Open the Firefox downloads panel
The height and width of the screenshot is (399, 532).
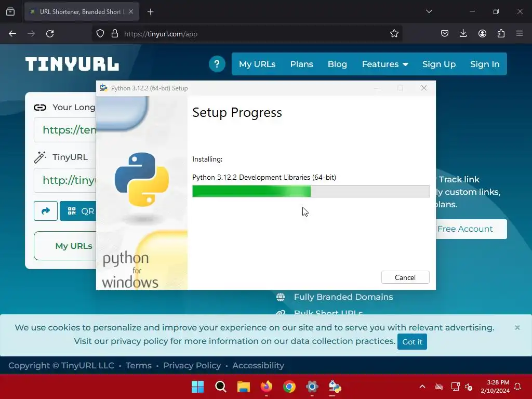[463, 34]
